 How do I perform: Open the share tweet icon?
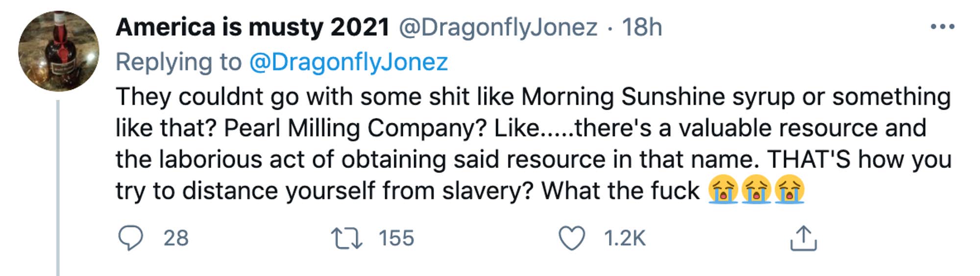click(803, 238)
